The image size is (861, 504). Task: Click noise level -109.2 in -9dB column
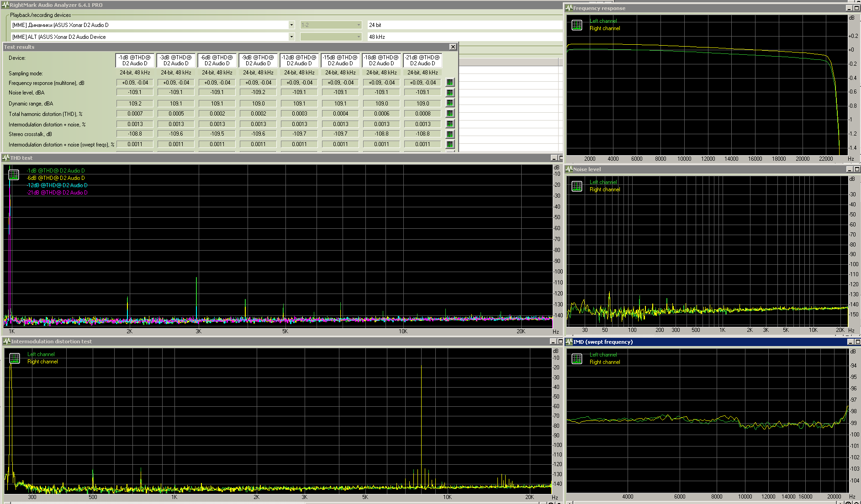click(x=258, y=92)
